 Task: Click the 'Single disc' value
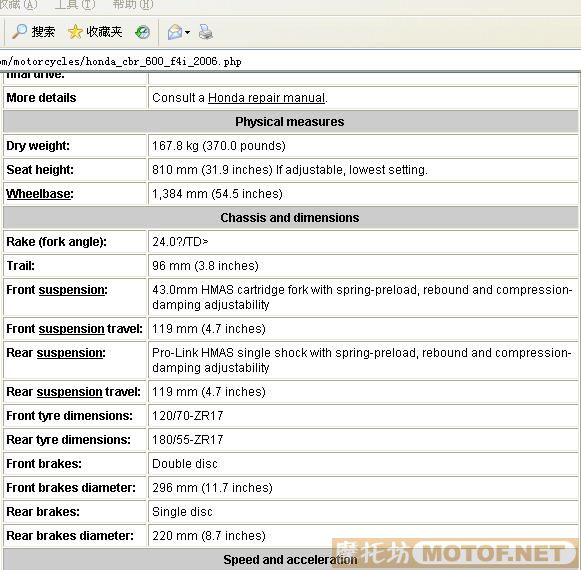click(182, 512)
